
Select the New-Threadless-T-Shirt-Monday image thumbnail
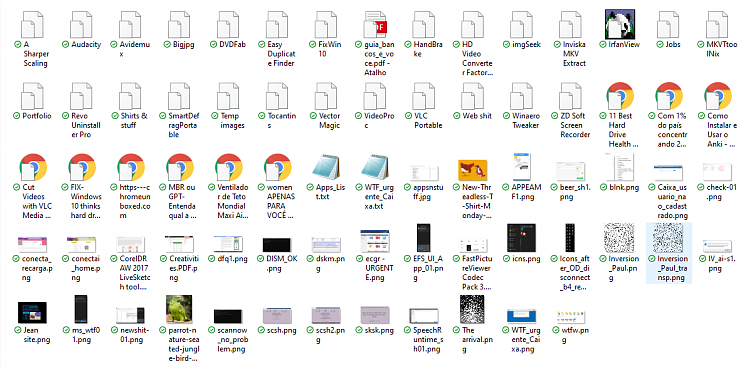pyautogui.click(x=473, y=171)
